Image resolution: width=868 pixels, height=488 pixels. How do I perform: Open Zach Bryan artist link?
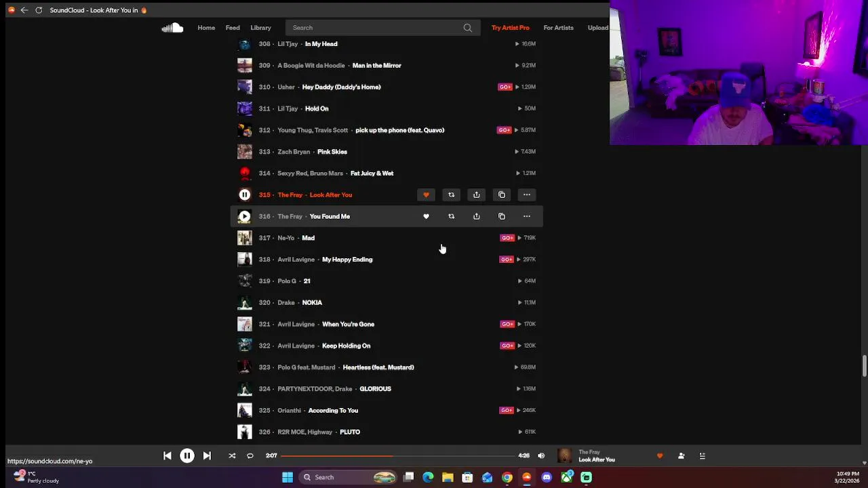pyautogui.click(x=294, y=152)
